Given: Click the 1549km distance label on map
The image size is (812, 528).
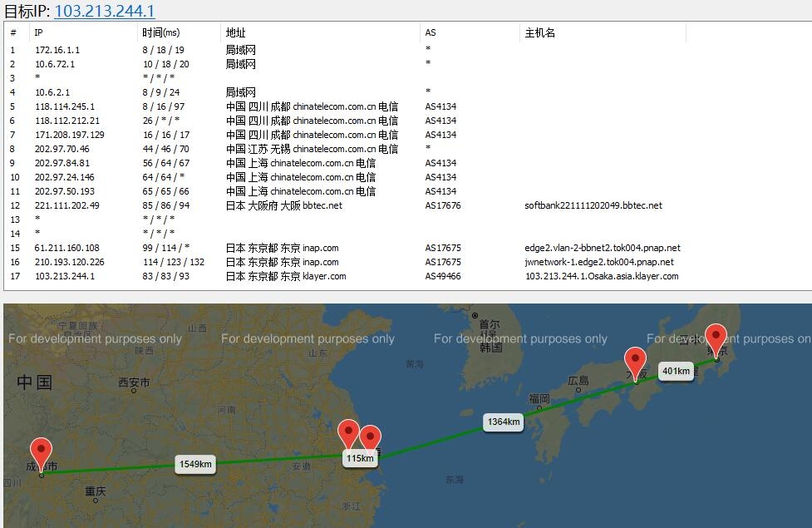Looking at the screenshot, I should [194, 464].
